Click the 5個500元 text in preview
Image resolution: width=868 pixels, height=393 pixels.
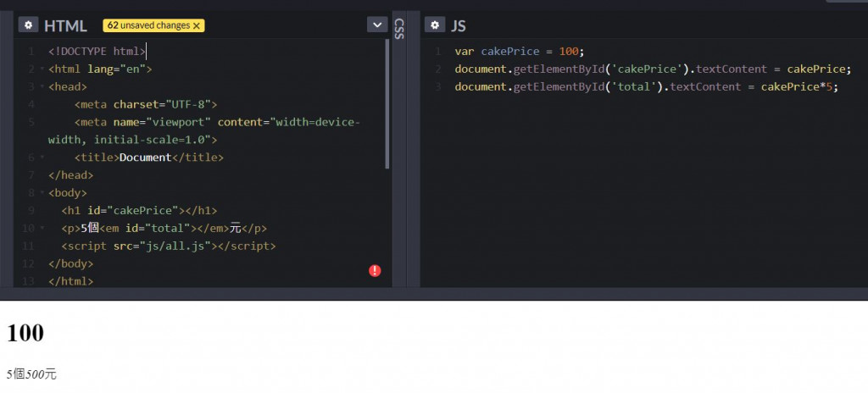point(31,374)
